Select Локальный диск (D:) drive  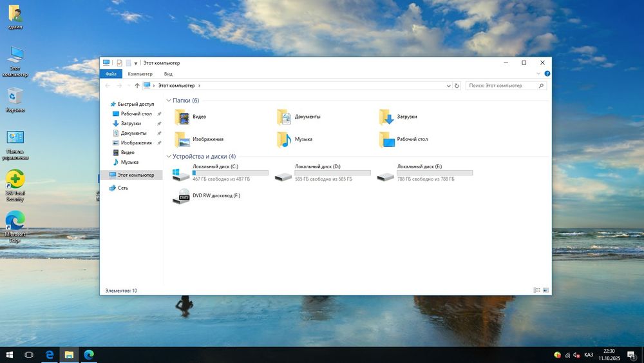pos(323,173)
